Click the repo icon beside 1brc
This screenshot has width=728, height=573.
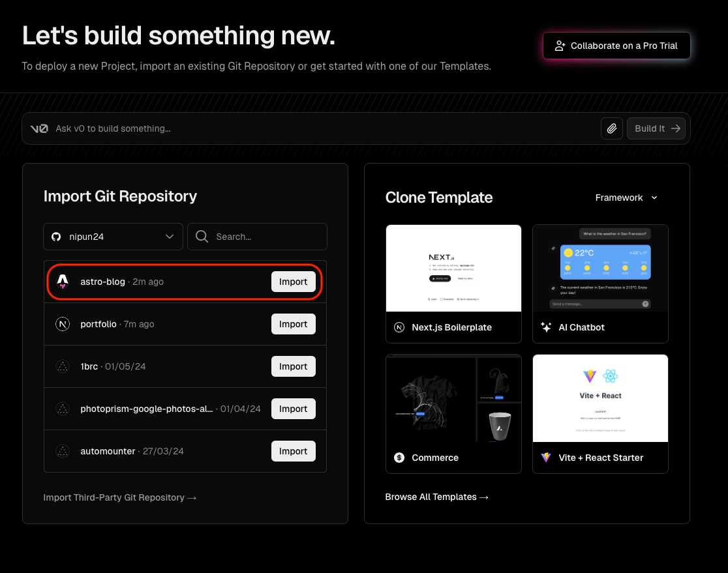tap(63, 366)
